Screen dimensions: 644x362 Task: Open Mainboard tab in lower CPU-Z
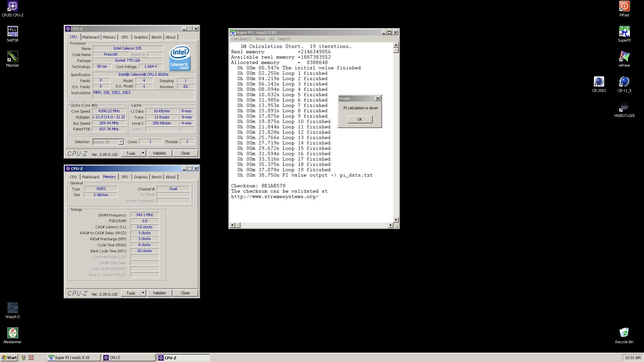(91, 177)
